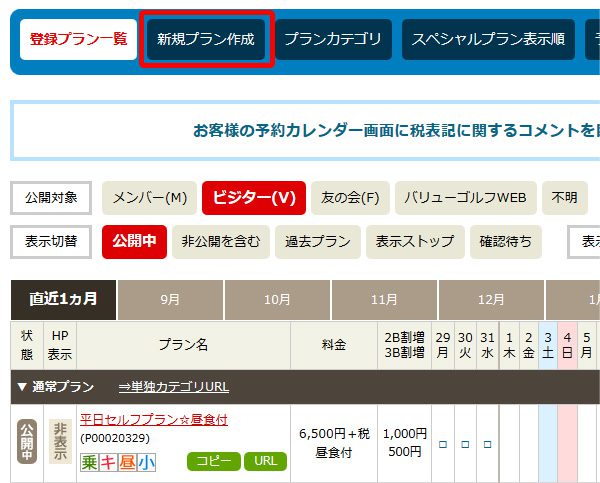Viewport: 600px width, 483px height.
Task: Filter by 友の会(F)
Action: click(x=350, y=198)
